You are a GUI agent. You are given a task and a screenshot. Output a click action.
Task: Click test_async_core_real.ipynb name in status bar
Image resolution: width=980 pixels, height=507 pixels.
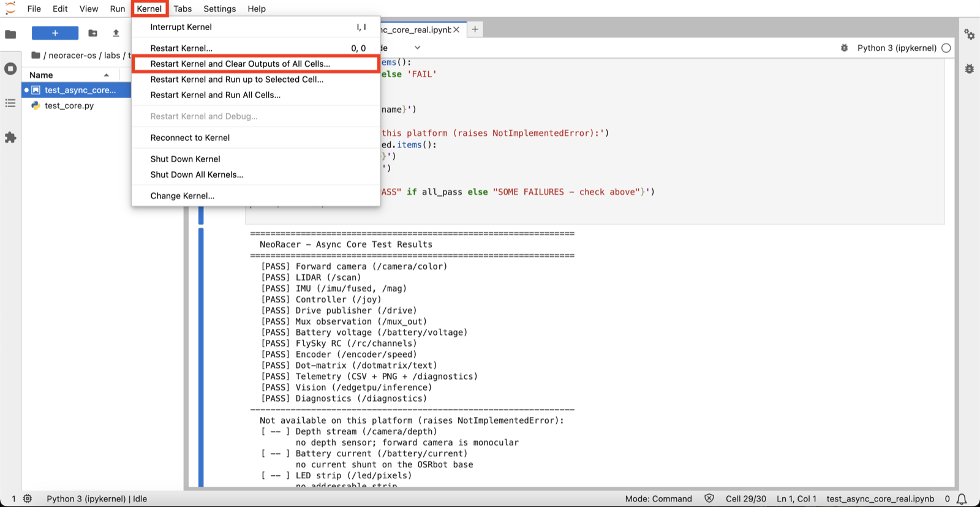point(880,498)
